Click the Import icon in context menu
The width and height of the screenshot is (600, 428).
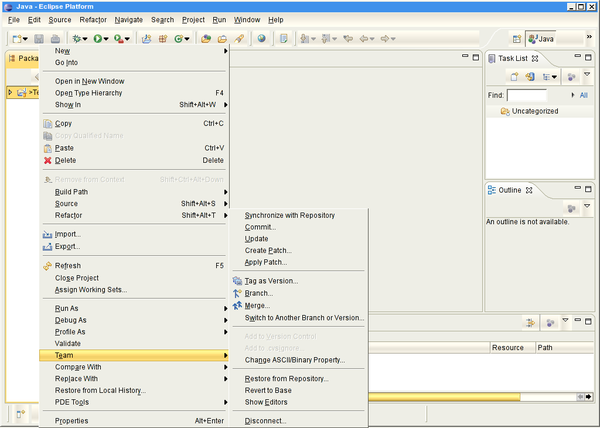pos(47,234)
